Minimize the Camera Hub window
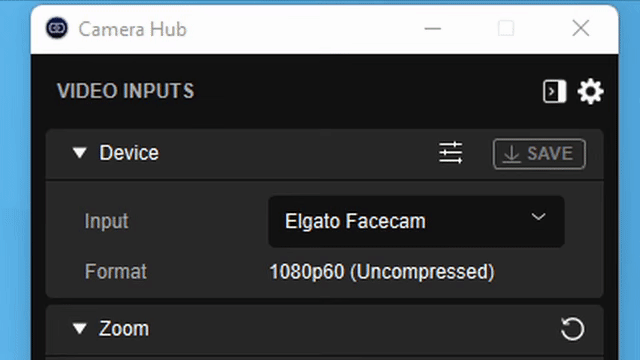Image resolution: width=640 pixels, height=360 pixels. pos(433,29)
